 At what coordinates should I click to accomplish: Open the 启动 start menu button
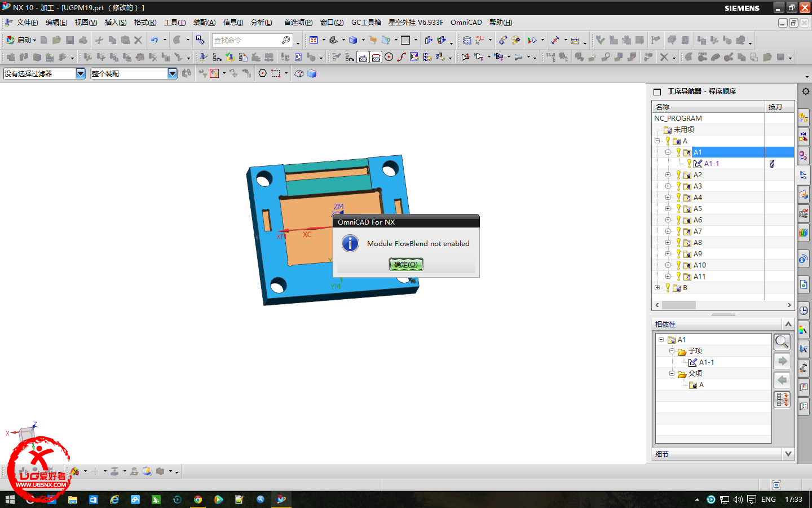[x=21, y=40]
